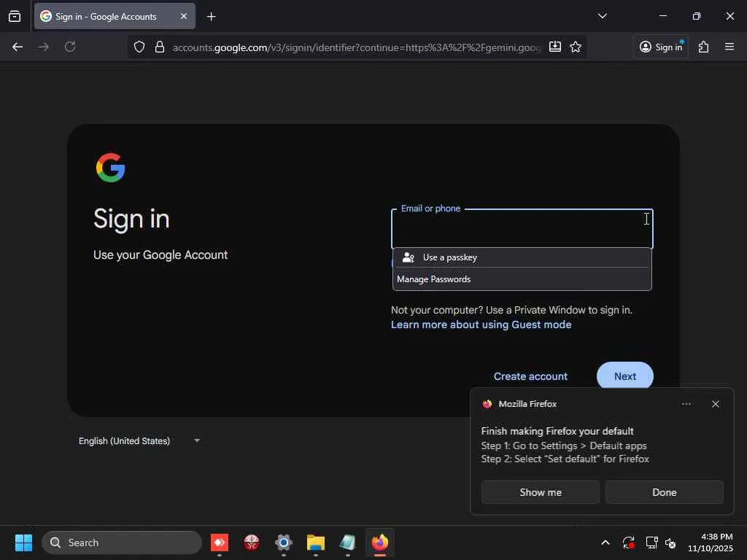Image resolution: width=747 pixels, height=560 pixels.
Task: Open File Explorer from the taskbar
Action: [x=315, y=542]
